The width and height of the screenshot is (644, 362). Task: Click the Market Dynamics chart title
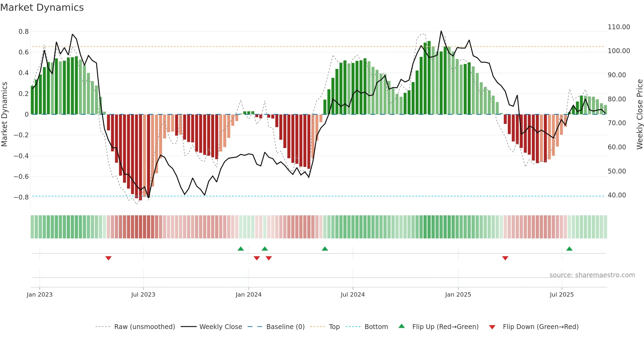[x=42, y=8]
